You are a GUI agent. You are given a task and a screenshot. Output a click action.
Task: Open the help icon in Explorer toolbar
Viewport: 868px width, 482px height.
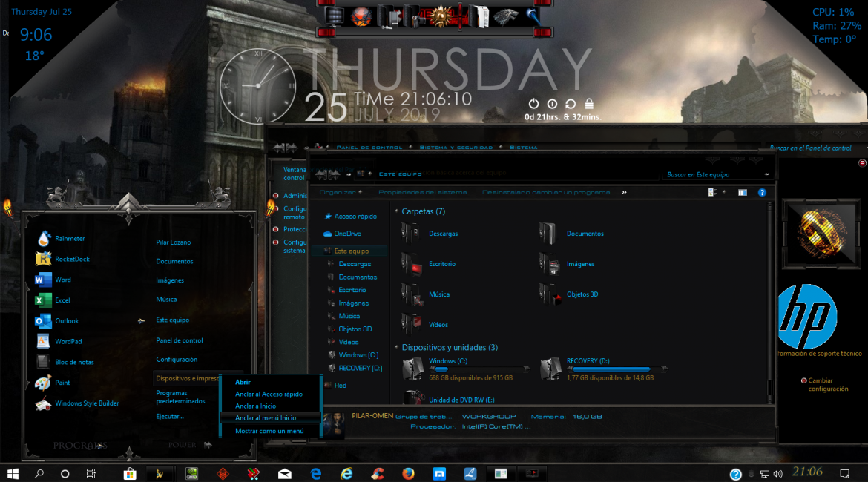pos(762,193)
